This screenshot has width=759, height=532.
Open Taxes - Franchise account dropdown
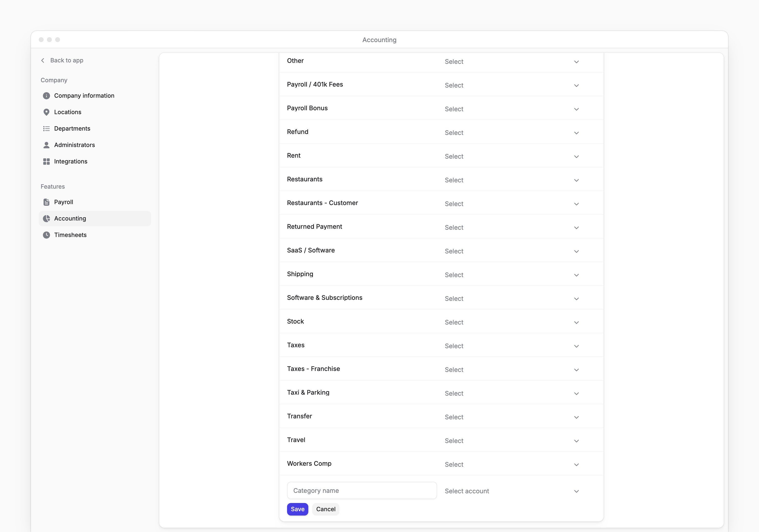coord(512,370)
